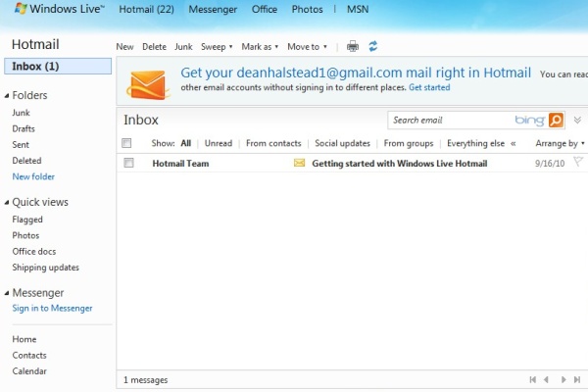Click the orange envelope banner icon
Screen dimensions: 588x392
[148, 84]
